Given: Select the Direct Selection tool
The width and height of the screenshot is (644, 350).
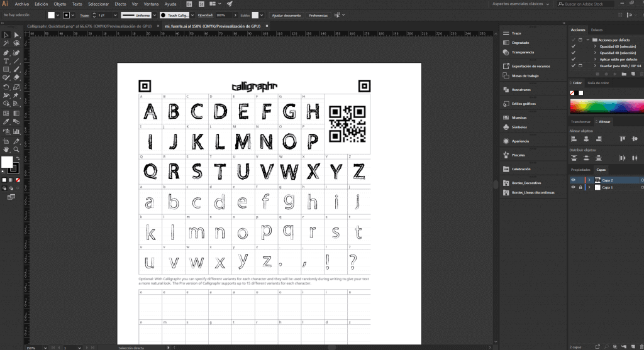Looking at the screenshot, I should click(16, 35).
